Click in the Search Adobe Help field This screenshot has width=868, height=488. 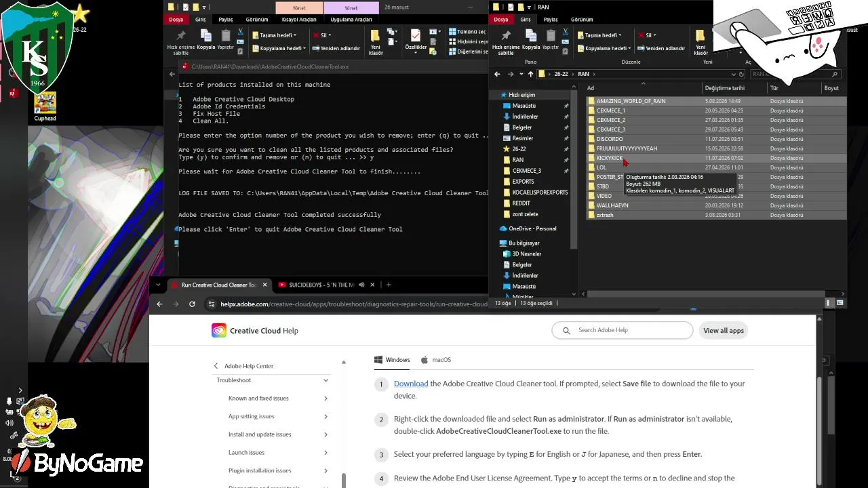click(622, 331)
